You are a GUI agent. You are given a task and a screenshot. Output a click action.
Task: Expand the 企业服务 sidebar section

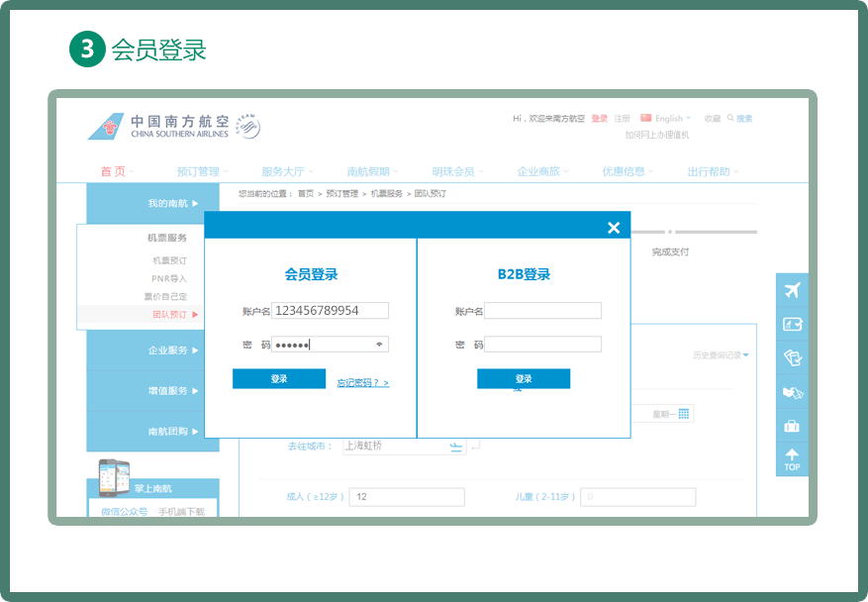tap(172, 350)
